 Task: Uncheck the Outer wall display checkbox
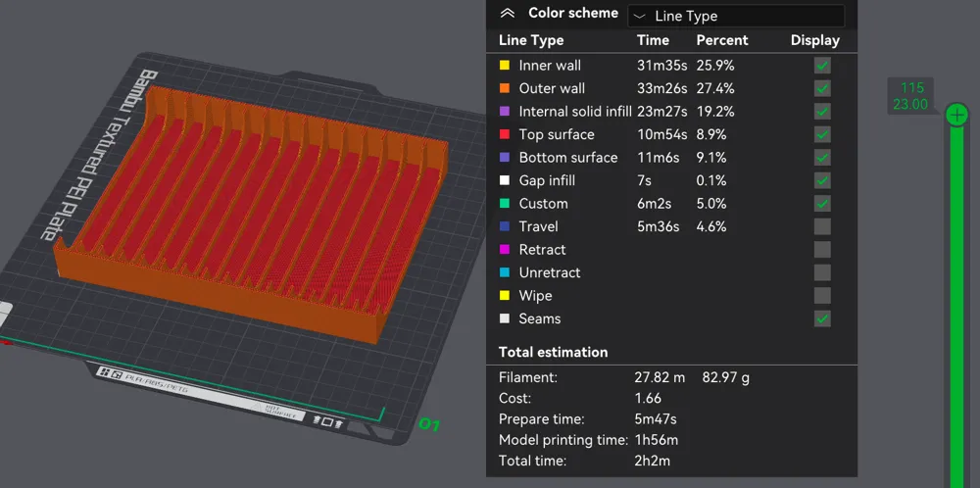click(x=822, y=88)
